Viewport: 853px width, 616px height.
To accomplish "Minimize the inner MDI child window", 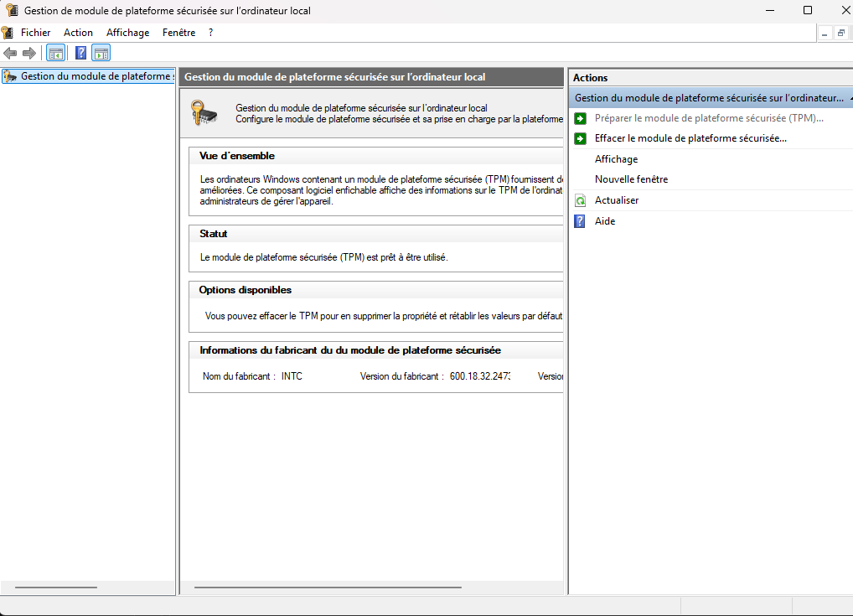I will (x=825, y=34).
